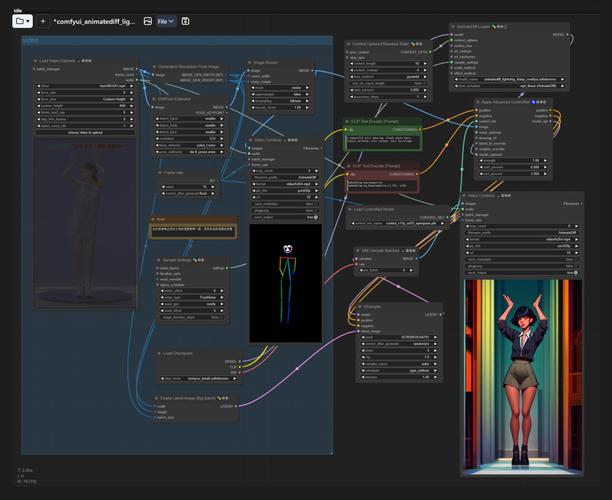This screenshot has height=500, width=612.
Task: Click the pose skeleton video preview
Action: tap(286, 283)
